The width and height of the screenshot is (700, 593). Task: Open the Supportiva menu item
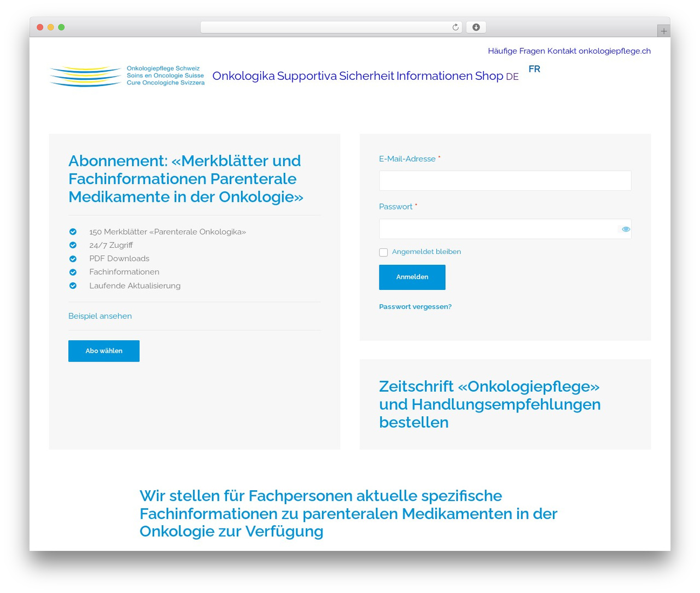click(x=307, y=76)
